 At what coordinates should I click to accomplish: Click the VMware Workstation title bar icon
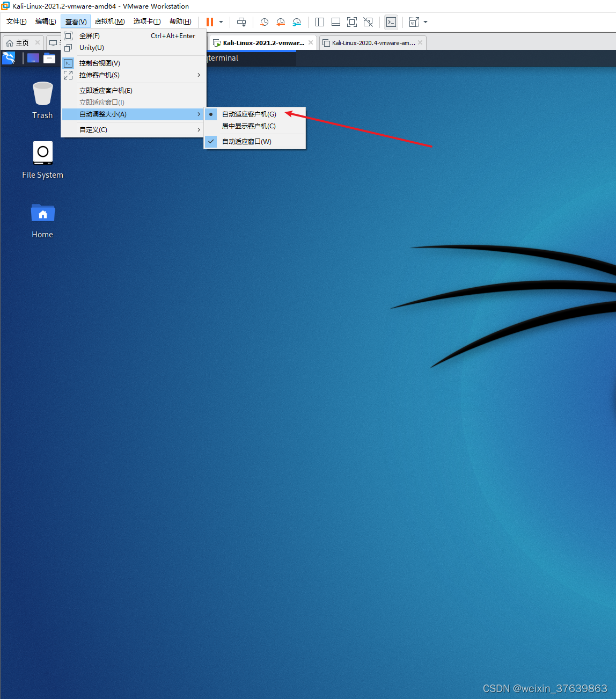[x=6, y=6]
